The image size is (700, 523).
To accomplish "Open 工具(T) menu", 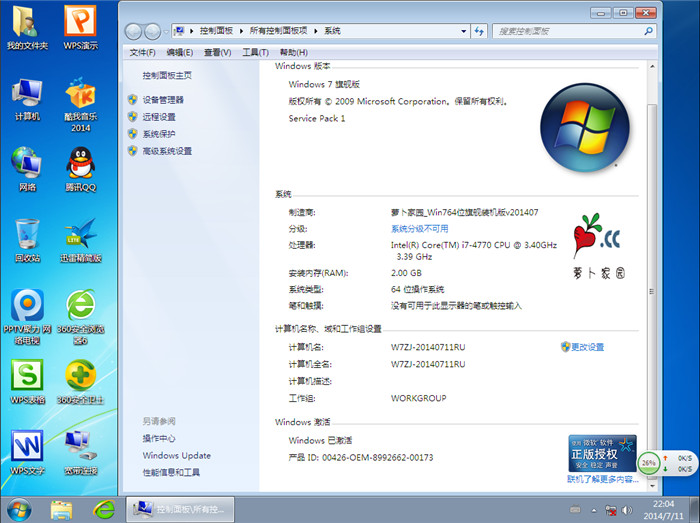I will click(255, 52).
